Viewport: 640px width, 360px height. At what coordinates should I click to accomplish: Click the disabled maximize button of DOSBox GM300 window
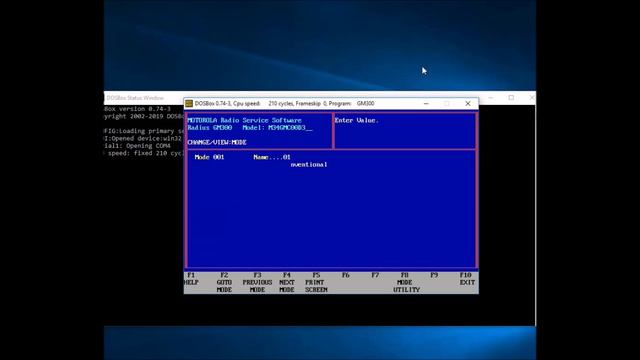tap(447, 104)
